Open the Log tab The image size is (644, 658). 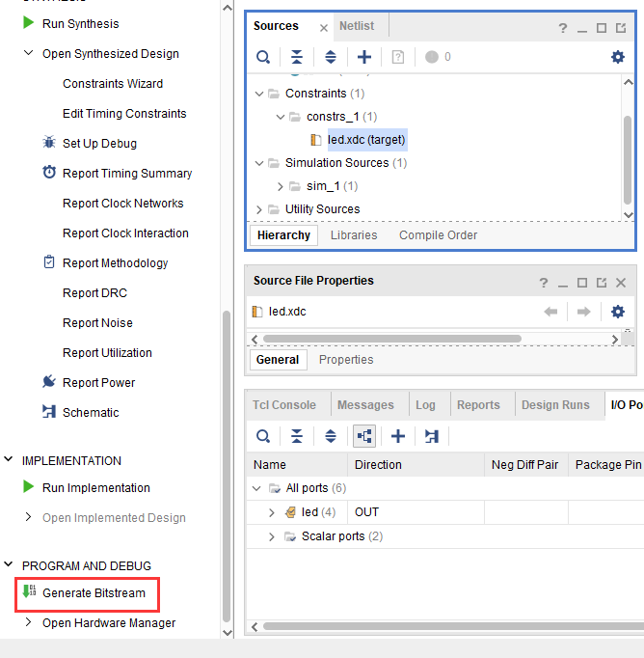click(x=425, y=405)
